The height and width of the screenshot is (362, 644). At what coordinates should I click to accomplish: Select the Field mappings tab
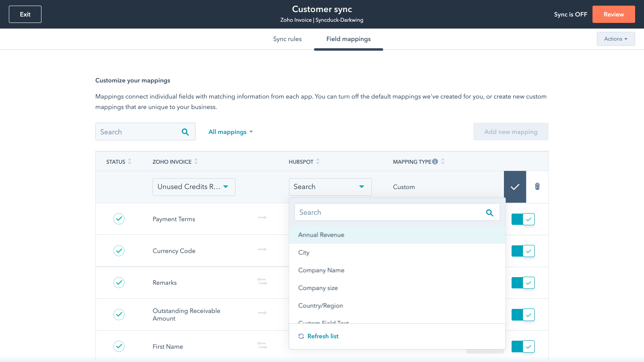pos(348,39)
